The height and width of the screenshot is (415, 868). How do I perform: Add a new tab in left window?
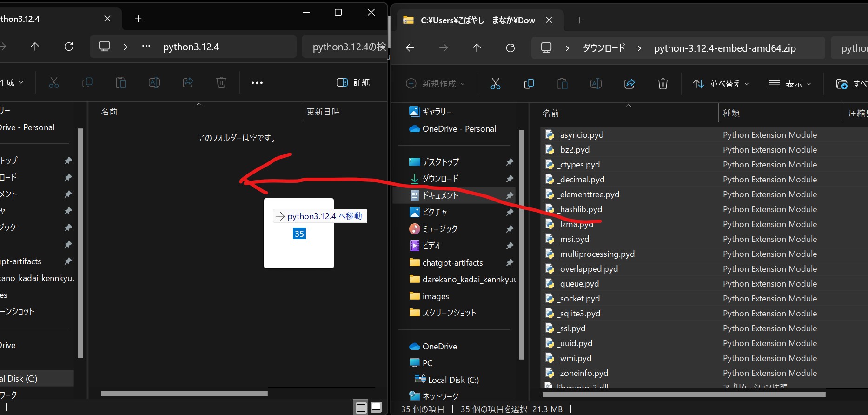pyautogui.click(x=138, y=19)
